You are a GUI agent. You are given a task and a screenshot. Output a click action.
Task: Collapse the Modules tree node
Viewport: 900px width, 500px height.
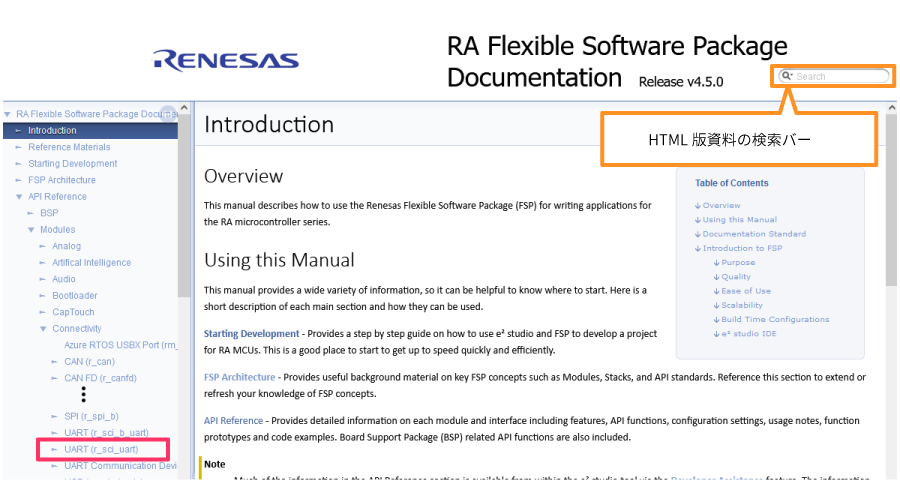click(x=31, y=230)
